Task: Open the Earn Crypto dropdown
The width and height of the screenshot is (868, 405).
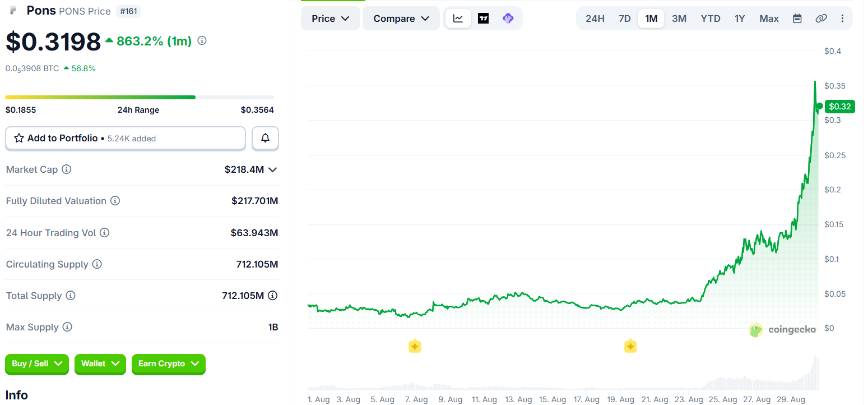Action: (x=169, y=363)
